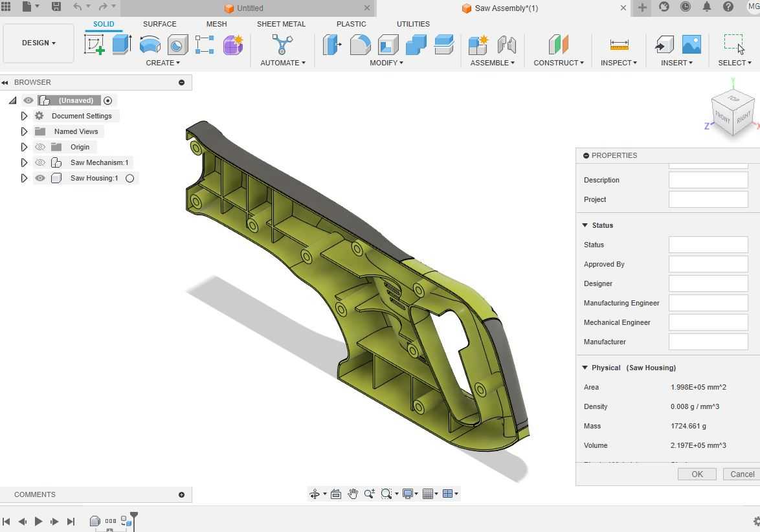Select the Create Sketch tool
The height and width of the screenshot is (532, 760).
click(x=95, y=45)
